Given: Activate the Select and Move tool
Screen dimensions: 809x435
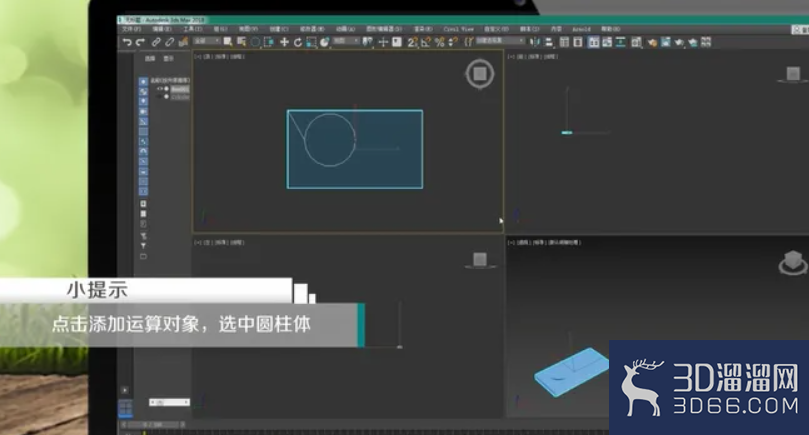Looking at the screenshot, I should pyautogui.click(x=284, y=42).
